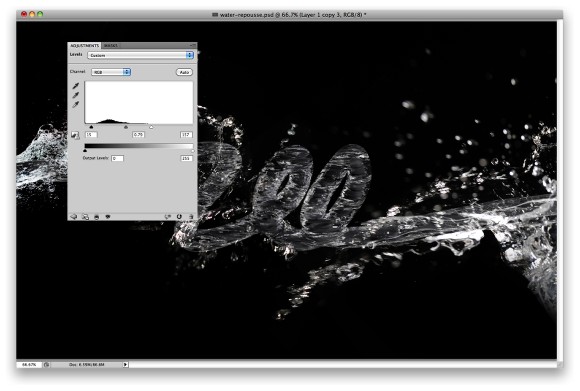
Task: Select the white point eyedropper
Action: pos(76,104)
